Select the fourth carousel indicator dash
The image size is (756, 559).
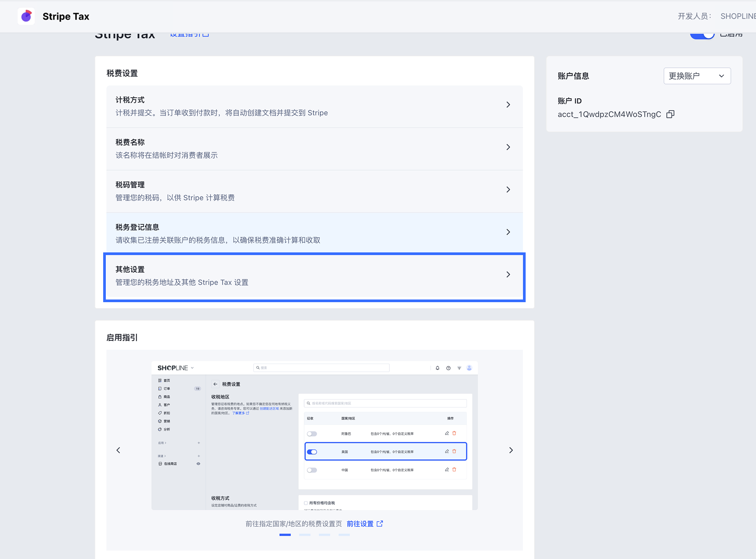[x=344, y=535]
